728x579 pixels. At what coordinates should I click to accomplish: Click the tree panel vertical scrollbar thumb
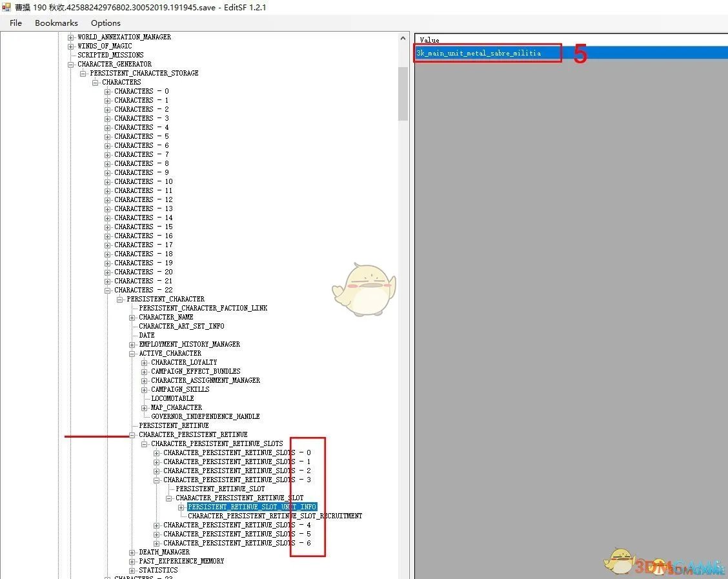403,94
